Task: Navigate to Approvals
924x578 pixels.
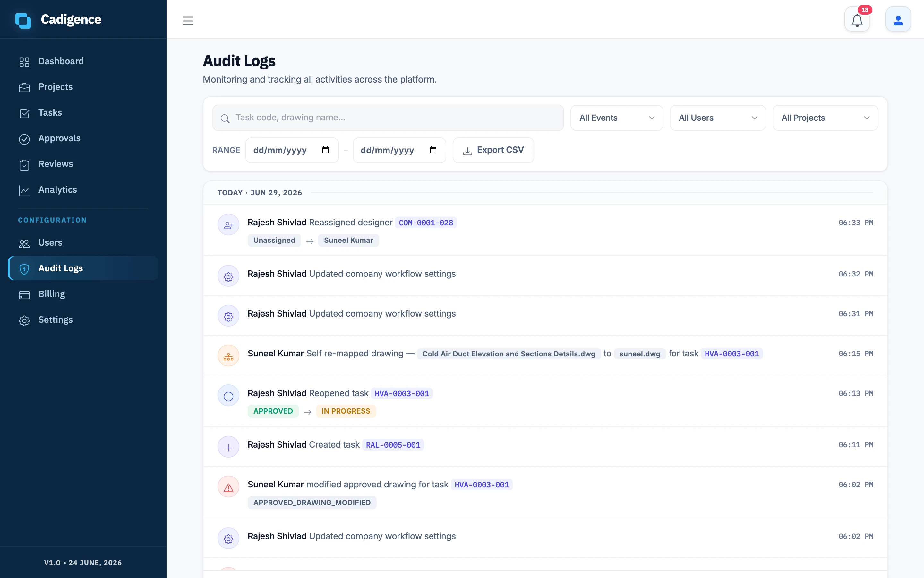Action: click(x=83, y=138)
